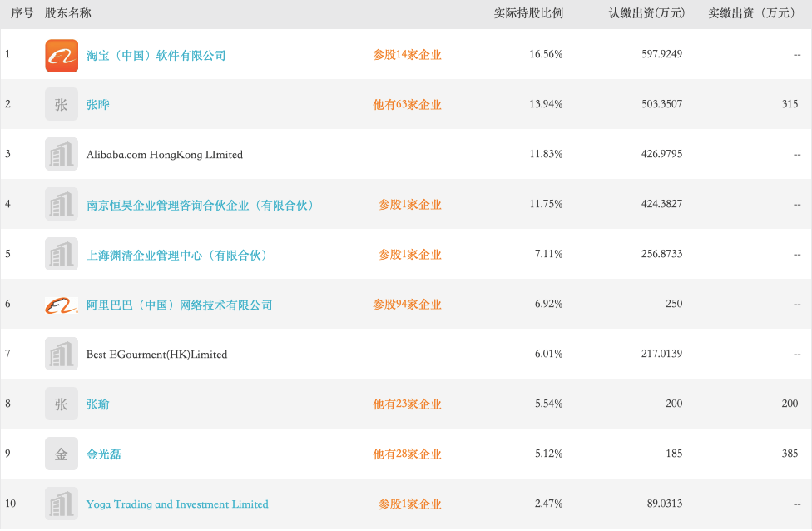Open the 他有63家企业 link beside 张晔
This screenshot has width=812, height=531.
click(408, 104)
